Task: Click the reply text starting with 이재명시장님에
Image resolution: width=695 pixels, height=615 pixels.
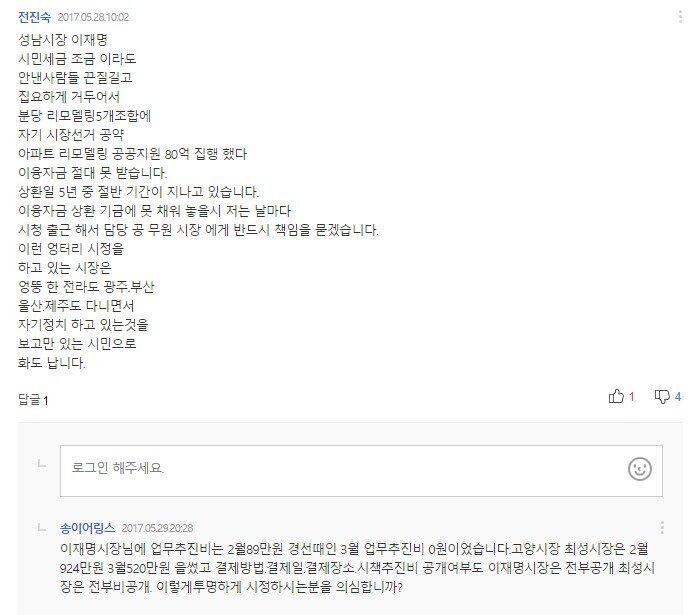Action: [x=357, y=568]
